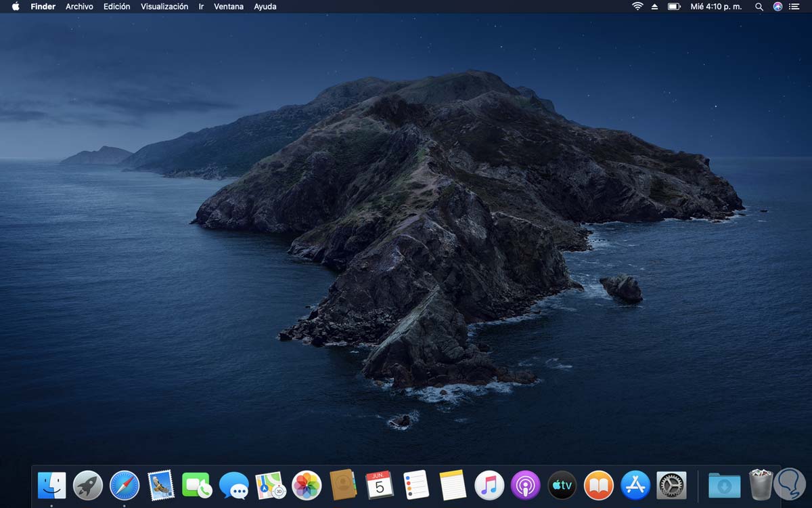This screenshot has width=812, height=508.
Task: Open Launchpad from the Dock
Action: 88,486
